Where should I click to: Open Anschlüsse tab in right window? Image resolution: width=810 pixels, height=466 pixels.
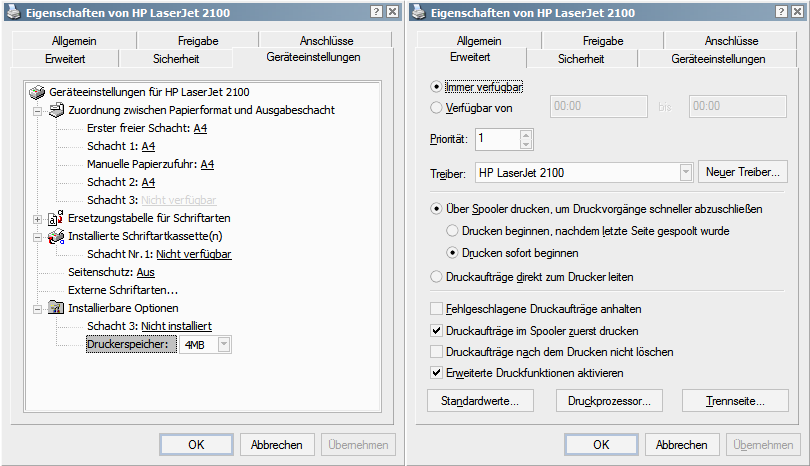click(x=731, y=40)
